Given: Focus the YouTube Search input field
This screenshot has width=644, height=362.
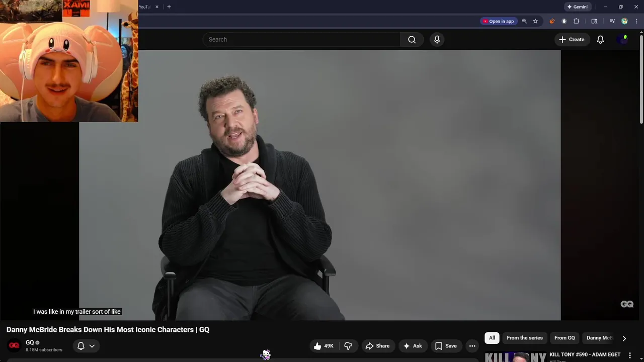Looking at the screenshot, I should [301, 40].
